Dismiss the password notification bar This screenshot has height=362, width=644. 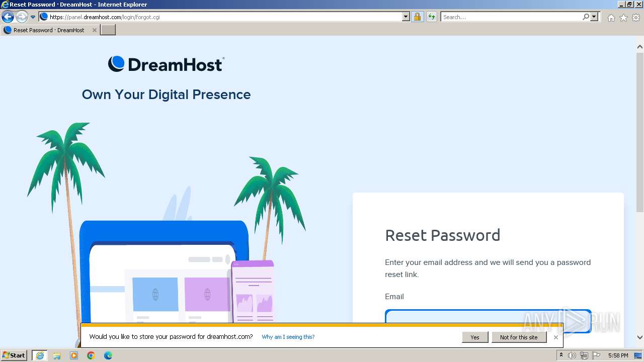point(555,337)
